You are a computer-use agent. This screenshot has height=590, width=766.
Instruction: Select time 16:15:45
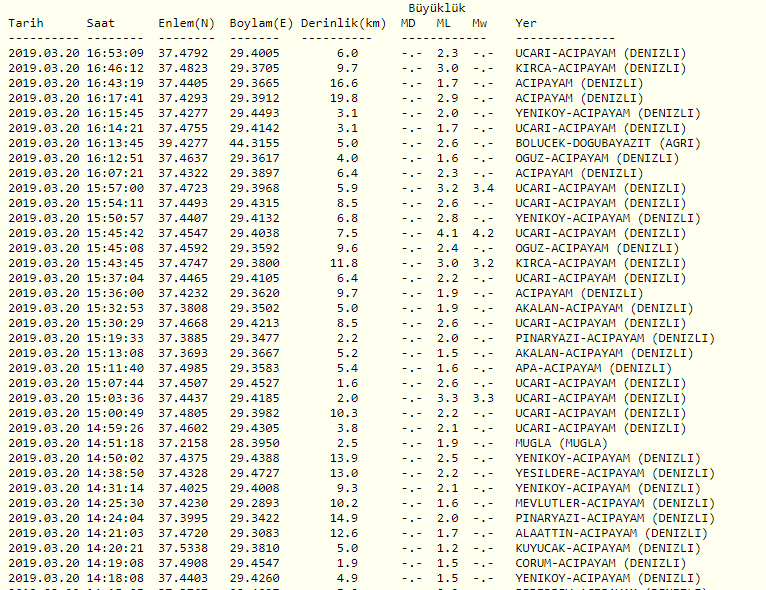click(x=115, y=113)
